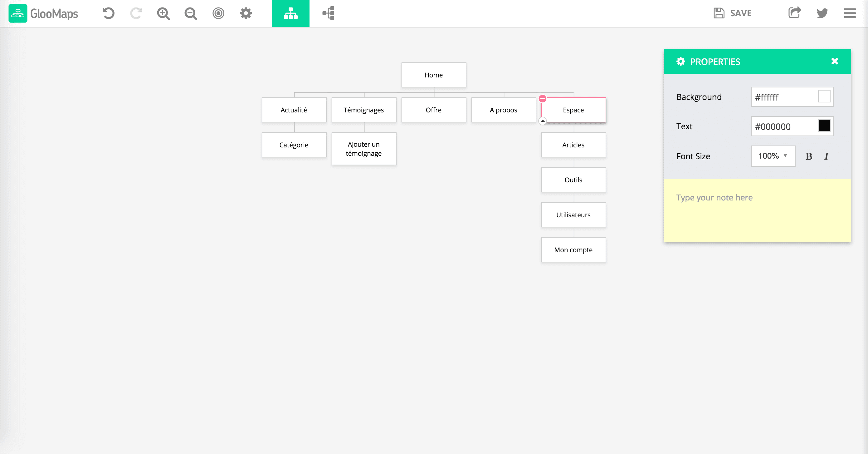
Task: Open settings from the toolbar gear icon
Action: point(246,13)
